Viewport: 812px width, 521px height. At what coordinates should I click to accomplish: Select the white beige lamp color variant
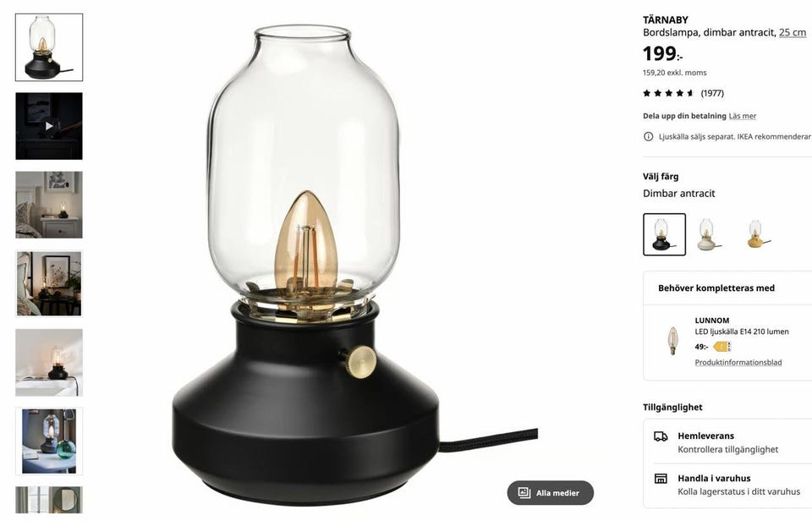point(708,234)
